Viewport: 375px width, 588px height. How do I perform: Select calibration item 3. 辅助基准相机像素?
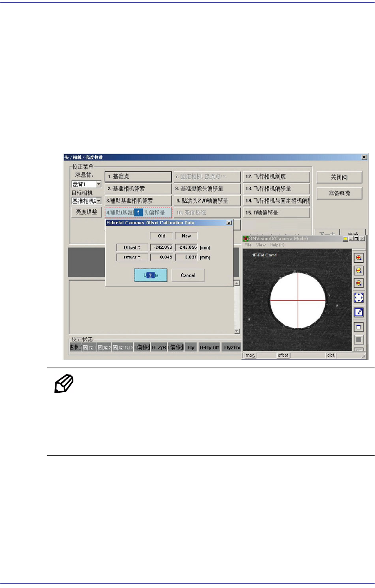click(x=138, y=200)
